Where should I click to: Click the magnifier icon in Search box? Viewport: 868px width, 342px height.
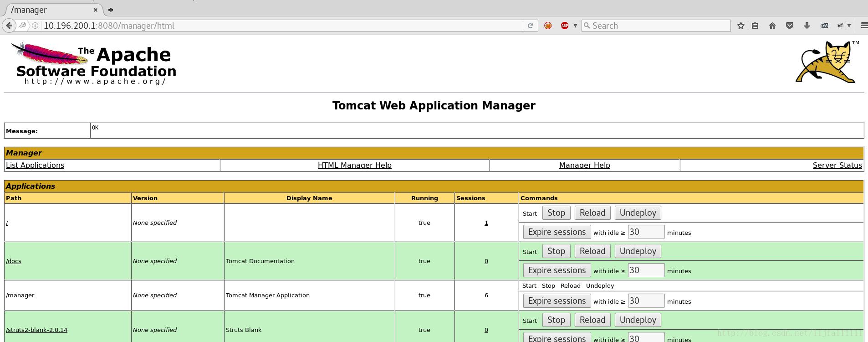coord(587,26)
